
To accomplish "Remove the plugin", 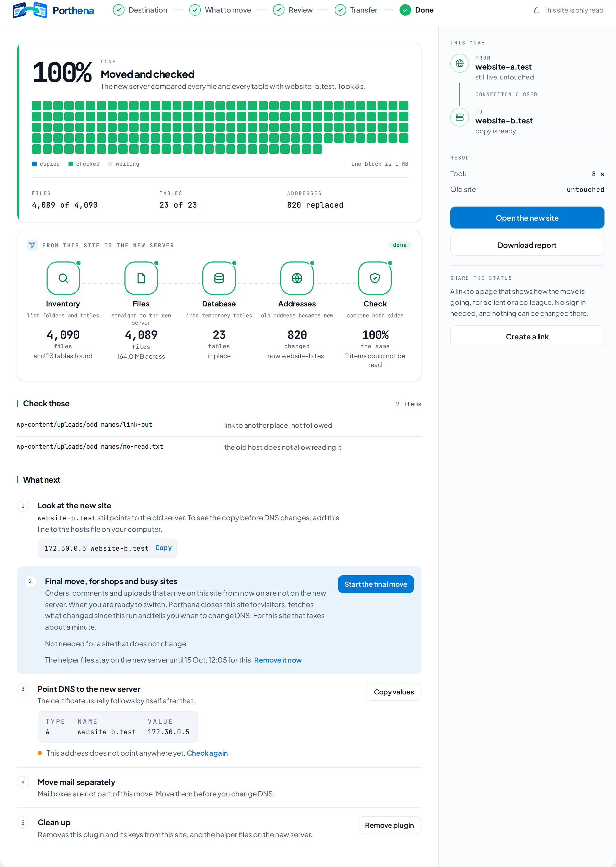I will tap(389, 825).
